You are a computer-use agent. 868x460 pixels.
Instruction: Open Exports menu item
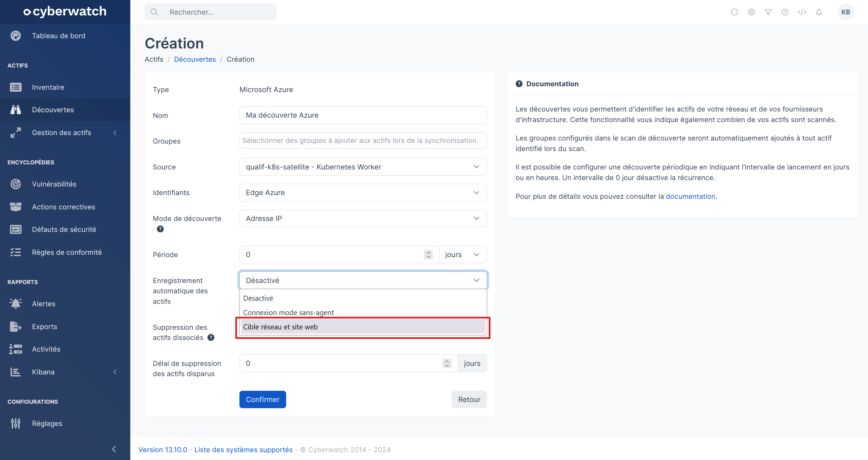coord(65,327)
